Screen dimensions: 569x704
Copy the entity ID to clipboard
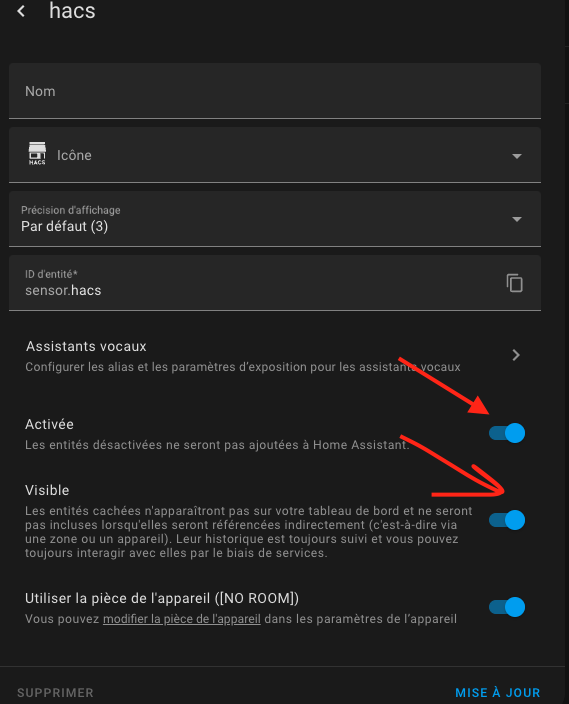coord(515,283)
